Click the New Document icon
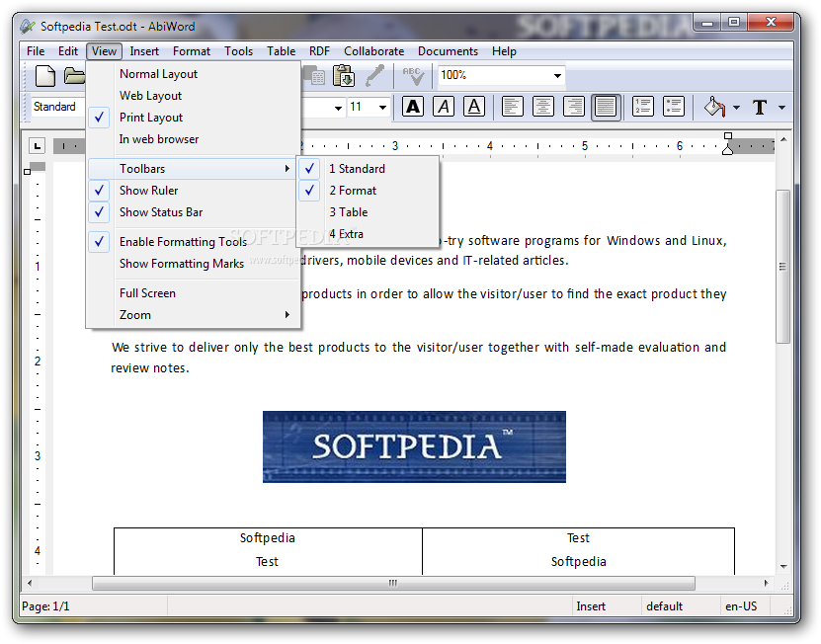This screenshot has height=644, width=821. [x=45, y=76]
